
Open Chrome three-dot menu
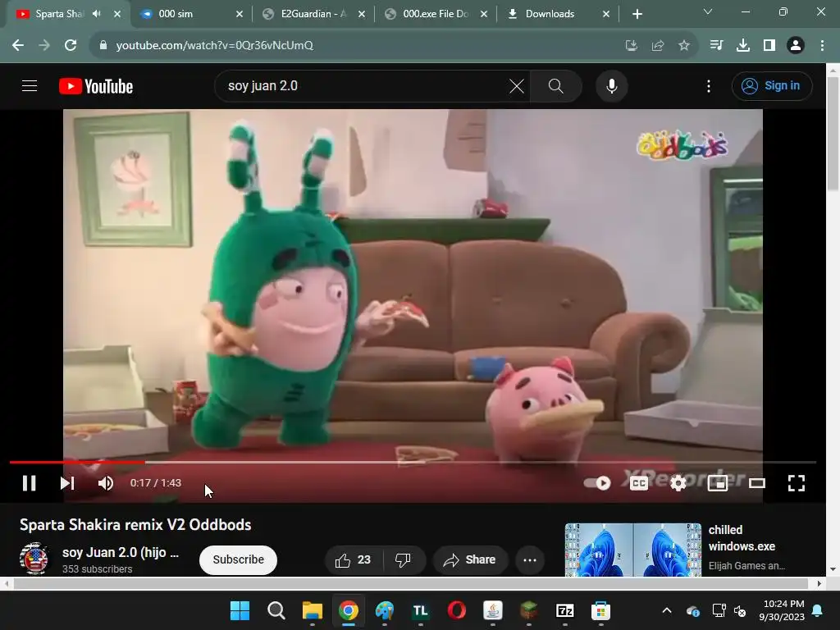coord(822,46)
